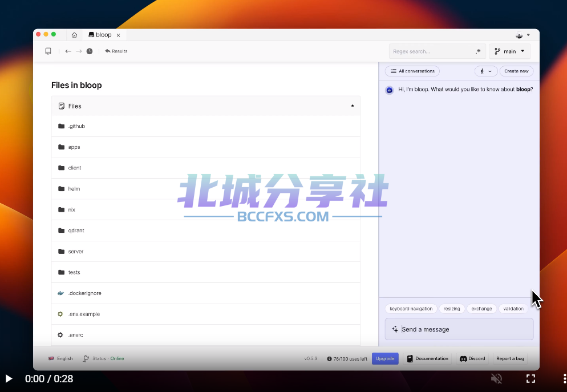Click version v0.5.3 label
567x392 pixels.
[311, 358]
